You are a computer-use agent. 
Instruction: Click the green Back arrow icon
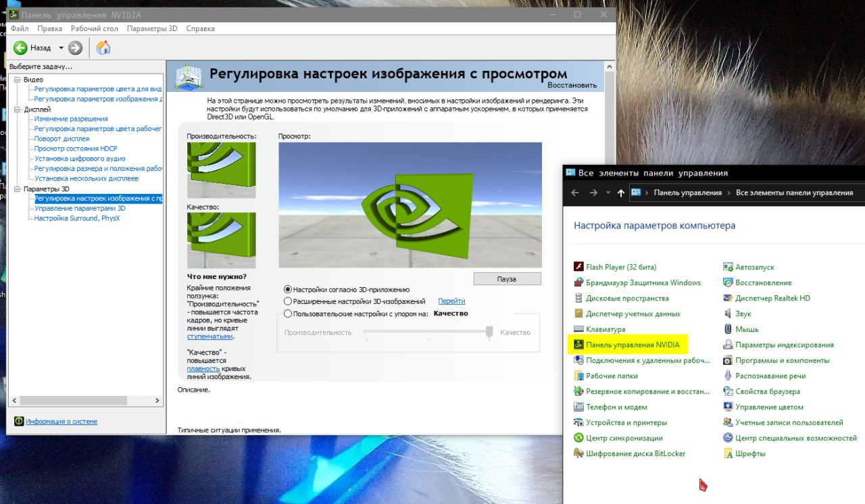pyautogui.click(x=20, y=48)
